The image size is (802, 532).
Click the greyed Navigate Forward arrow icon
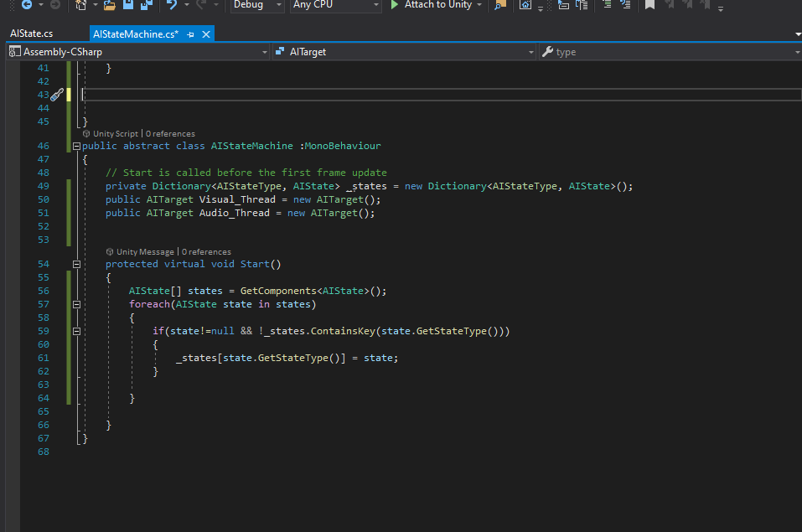pyautogui.click(x=55, y=4)
